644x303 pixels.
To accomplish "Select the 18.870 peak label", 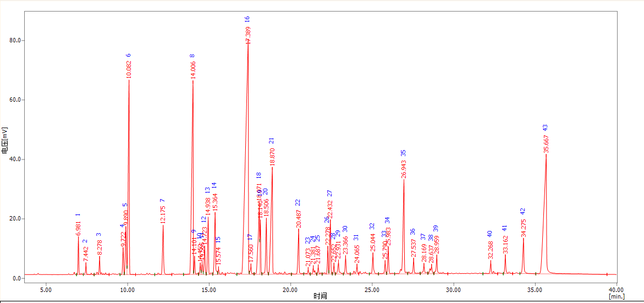I will 272,157.
